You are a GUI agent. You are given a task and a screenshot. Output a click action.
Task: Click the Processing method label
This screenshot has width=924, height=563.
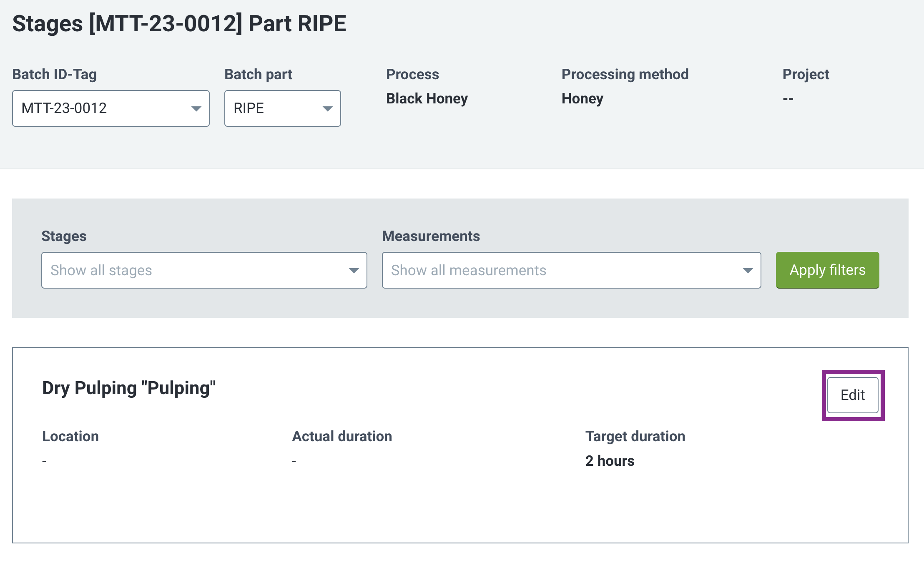(x=625, y=74)
